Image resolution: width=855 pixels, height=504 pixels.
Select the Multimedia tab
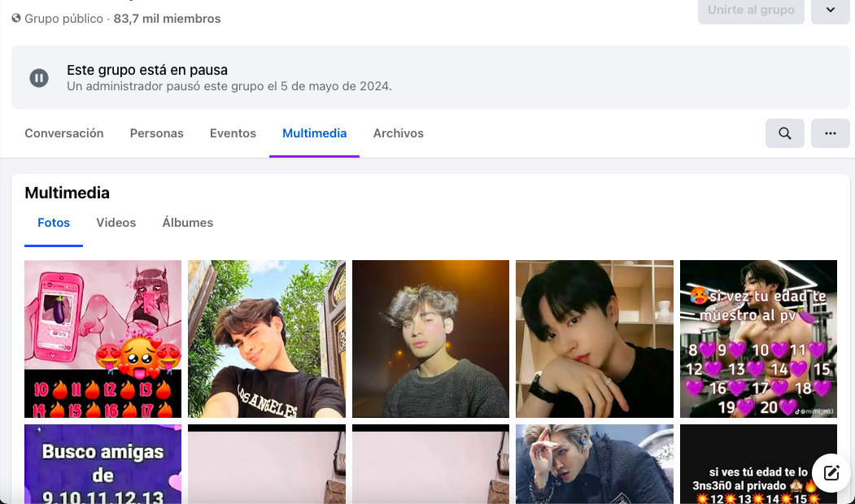pyautogui.click(x=315, y=133)
